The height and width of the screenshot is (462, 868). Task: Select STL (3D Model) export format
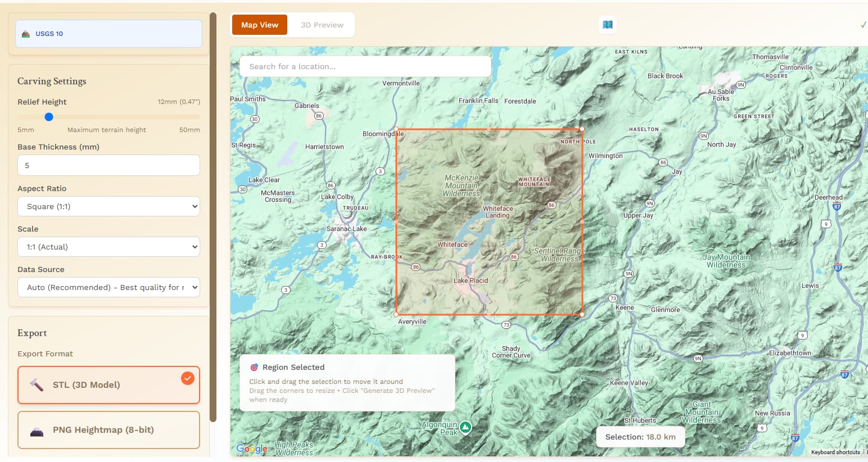[108, 385]
